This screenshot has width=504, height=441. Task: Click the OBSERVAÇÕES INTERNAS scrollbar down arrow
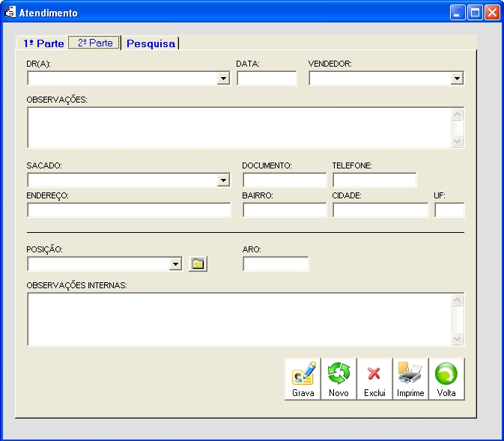(458, 338)
